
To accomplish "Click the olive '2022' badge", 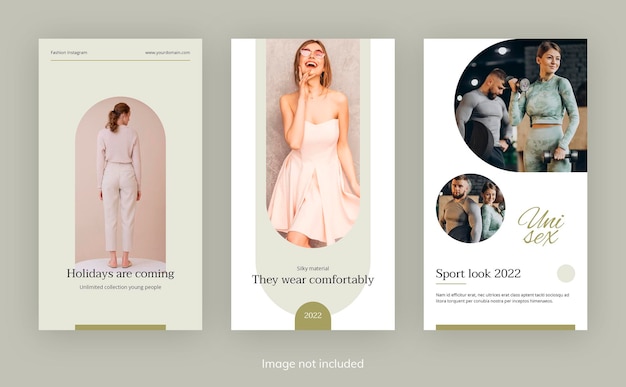I will pyautogui.click(x=313, y=316).
